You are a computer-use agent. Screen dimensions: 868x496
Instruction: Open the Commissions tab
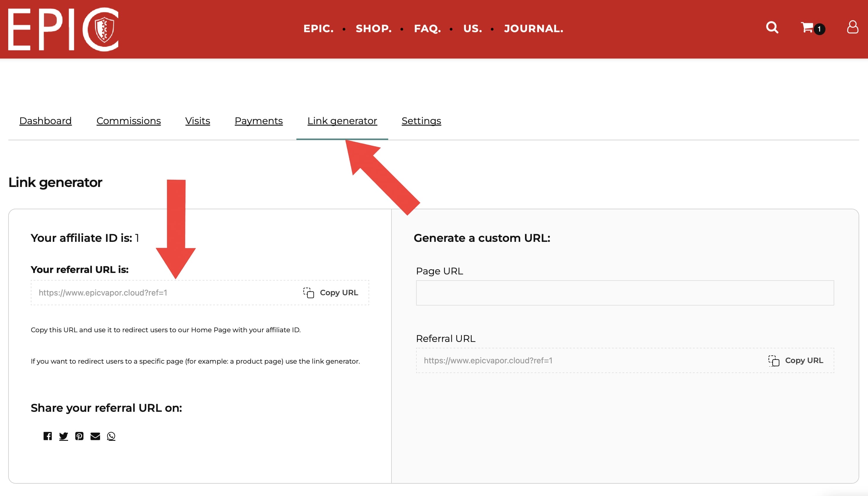pos(128,121)
